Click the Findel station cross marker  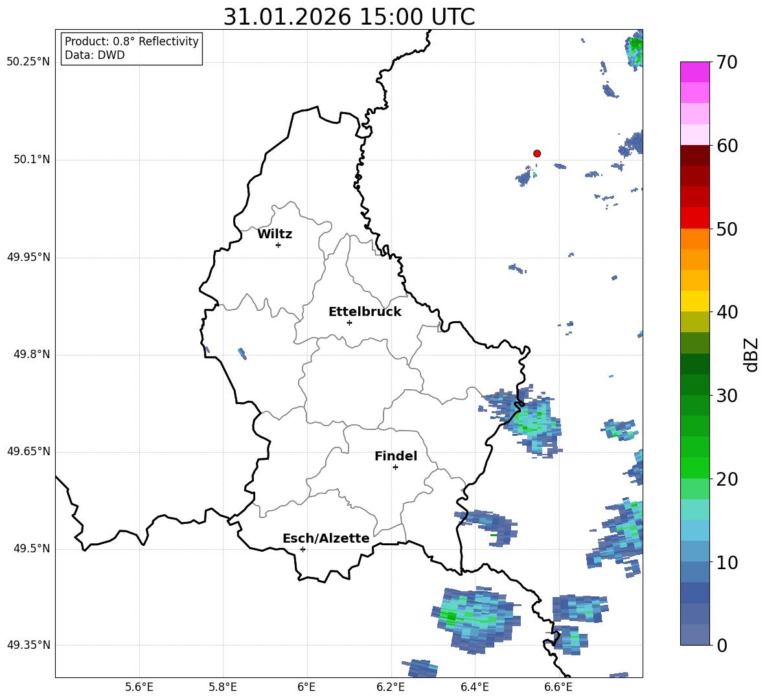(395, 468)
